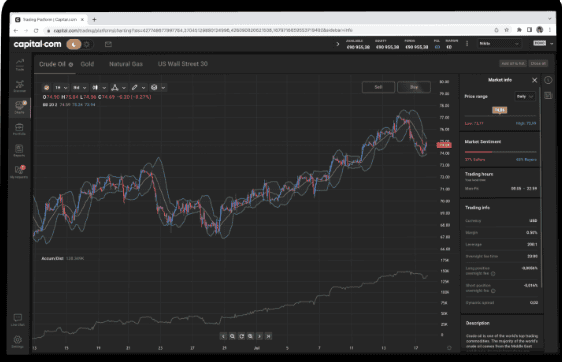This screenshot has height=362, width=562.
Task: Click the Buy button on the chart
Action: point(414,87)
